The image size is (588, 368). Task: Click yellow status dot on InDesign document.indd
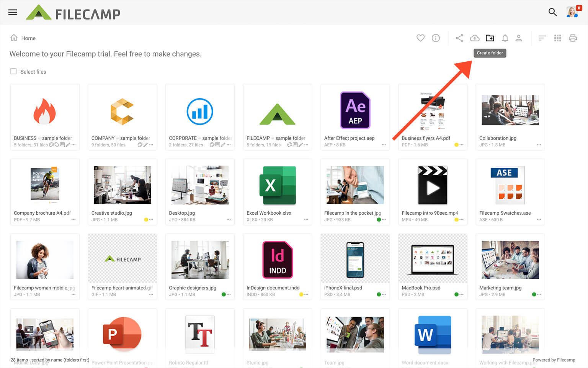click(x=301, y=294)
